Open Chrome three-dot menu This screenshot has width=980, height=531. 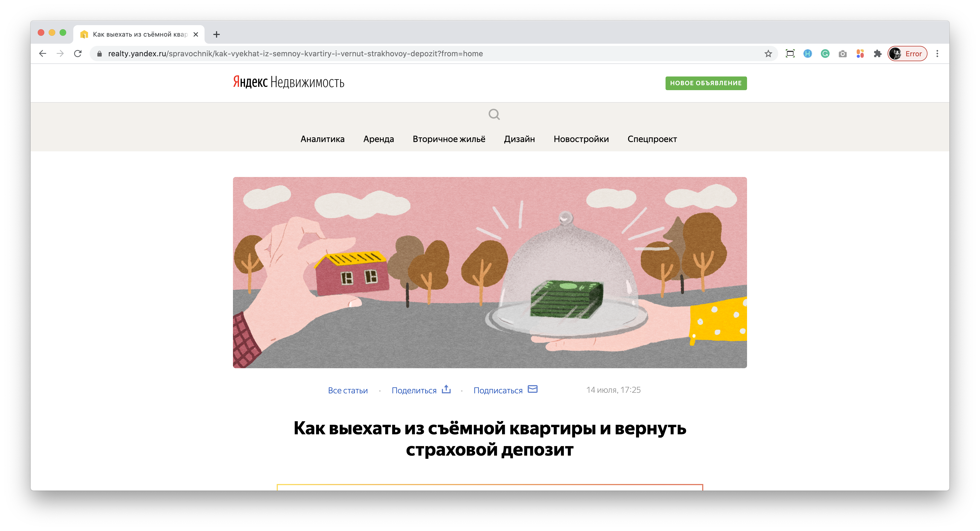[x=937, y=54]
